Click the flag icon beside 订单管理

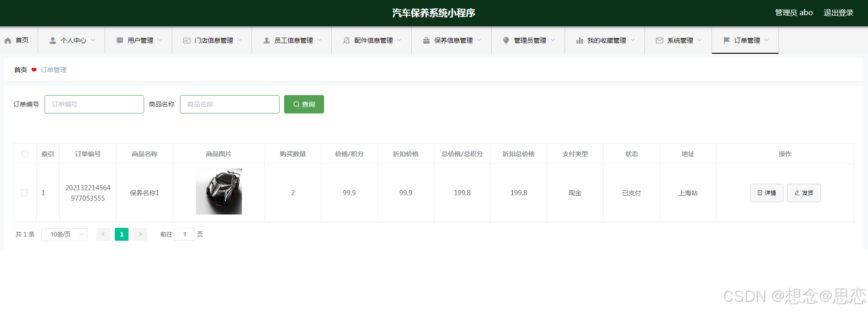coord(727,40)
